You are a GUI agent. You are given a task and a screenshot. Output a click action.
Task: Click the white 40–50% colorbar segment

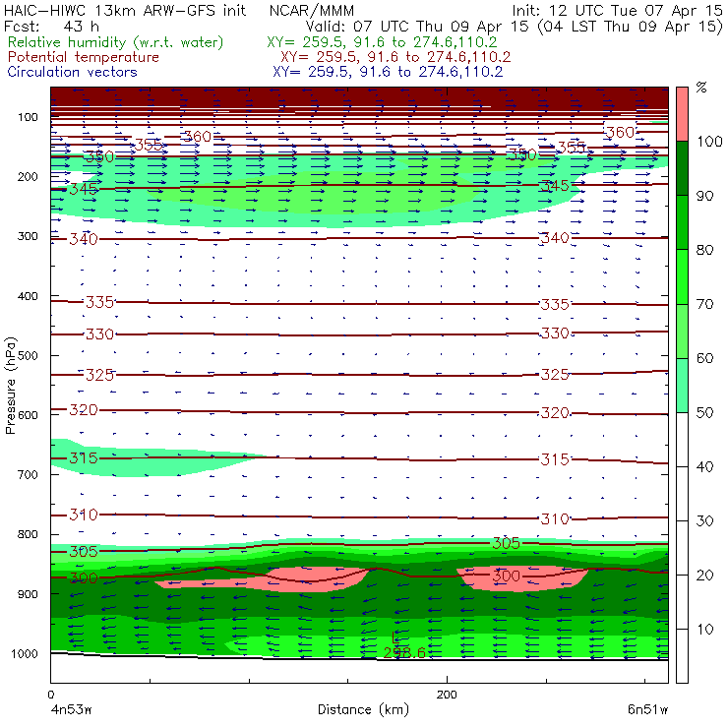[x=682, y=440]
